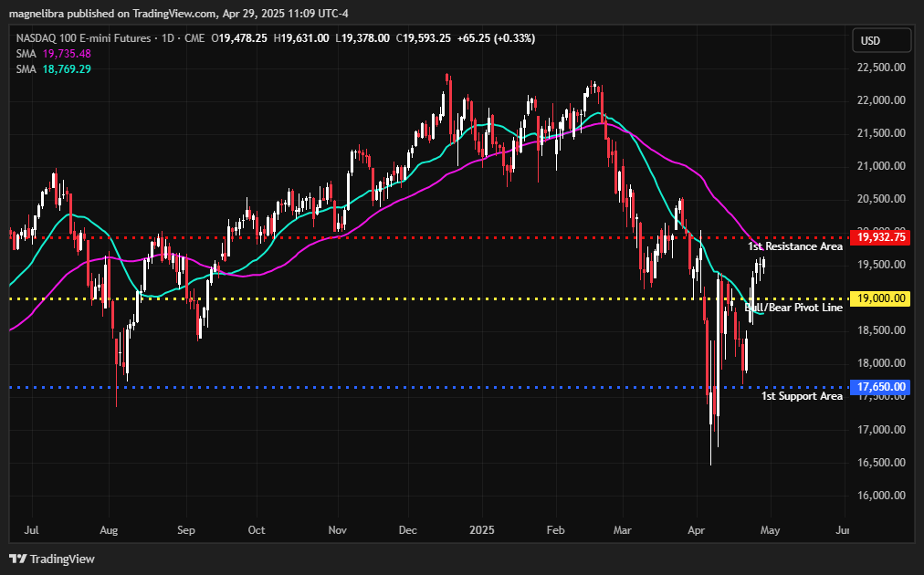Viewport: 924px width, 575px height.
Task: Click the May label on time axis
Action: [771, 530]
